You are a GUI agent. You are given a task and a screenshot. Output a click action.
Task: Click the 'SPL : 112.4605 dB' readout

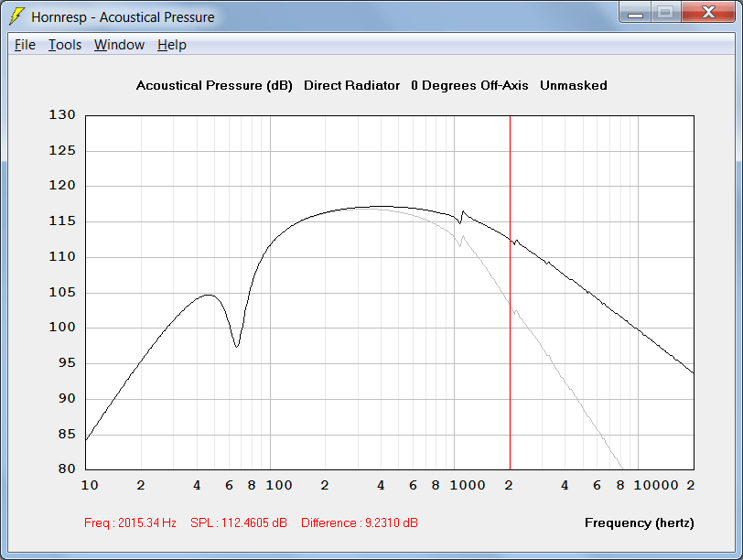tap(238, 522)
